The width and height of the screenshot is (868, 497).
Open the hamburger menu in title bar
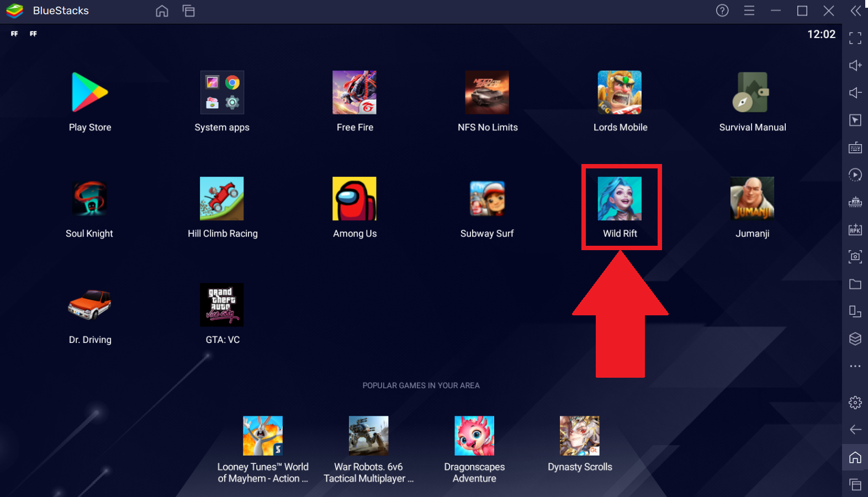pyautogui.click(x=749, y=10)
